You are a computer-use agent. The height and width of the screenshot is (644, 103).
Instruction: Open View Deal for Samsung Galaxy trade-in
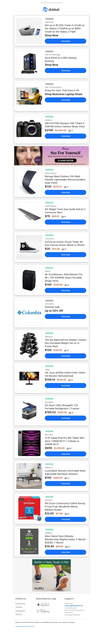(x=65, y=41)
